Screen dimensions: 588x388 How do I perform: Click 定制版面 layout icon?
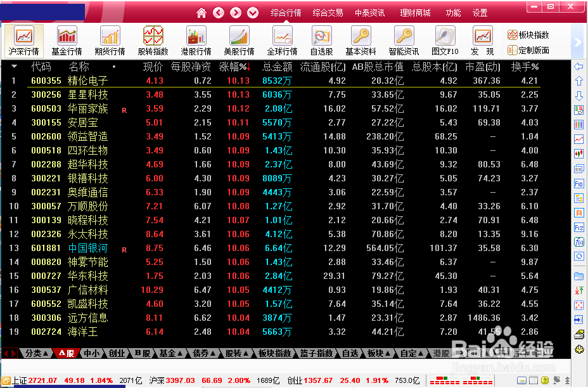(x=528, y=50)
